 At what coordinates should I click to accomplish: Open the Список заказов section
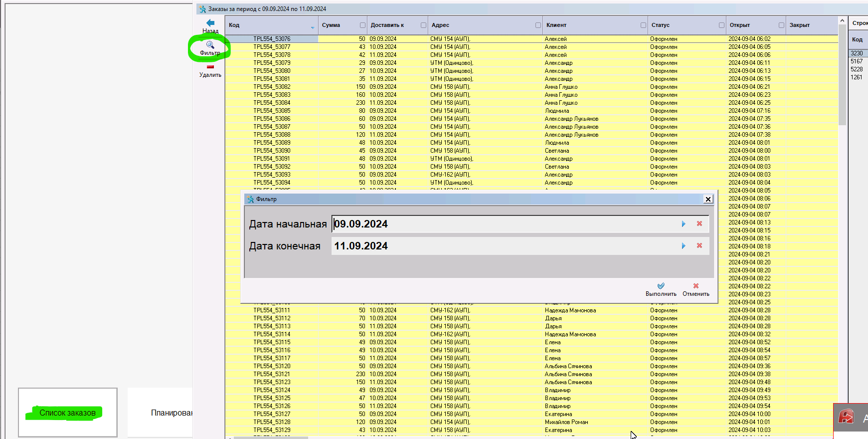point(68,413)
